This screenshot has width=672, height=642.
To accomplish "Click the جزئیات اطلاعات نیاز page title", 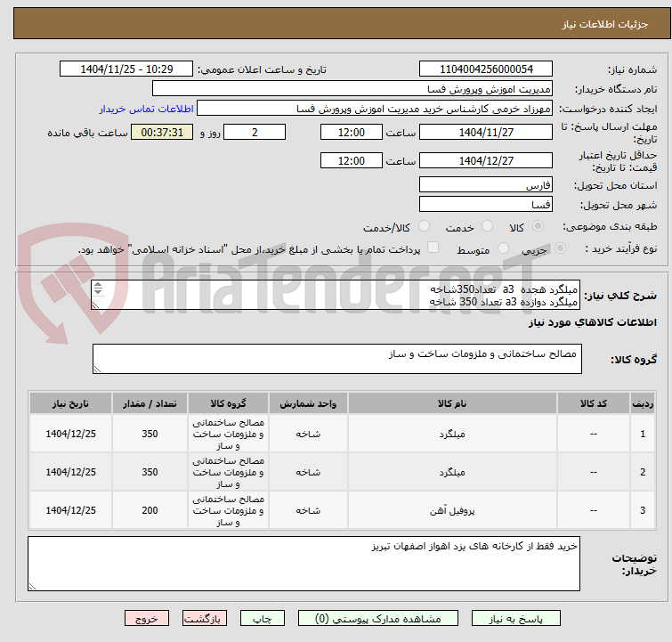I will pos(604,24).
